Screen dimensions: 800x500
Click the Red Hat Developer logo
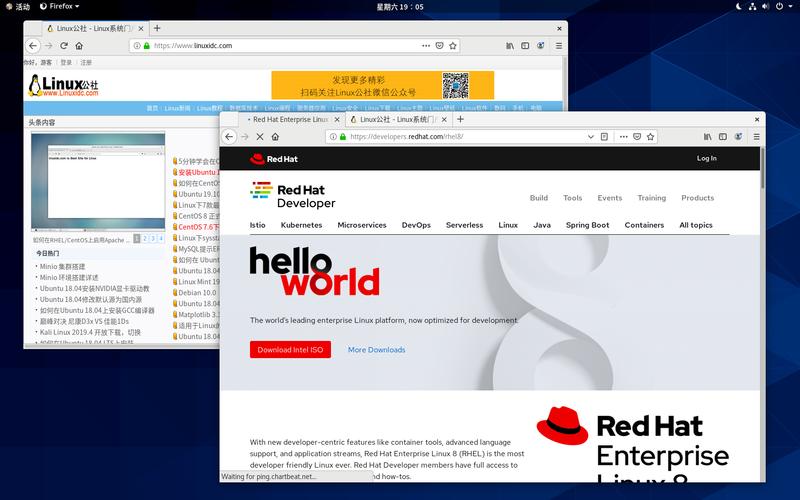click(x=292, y=196)
